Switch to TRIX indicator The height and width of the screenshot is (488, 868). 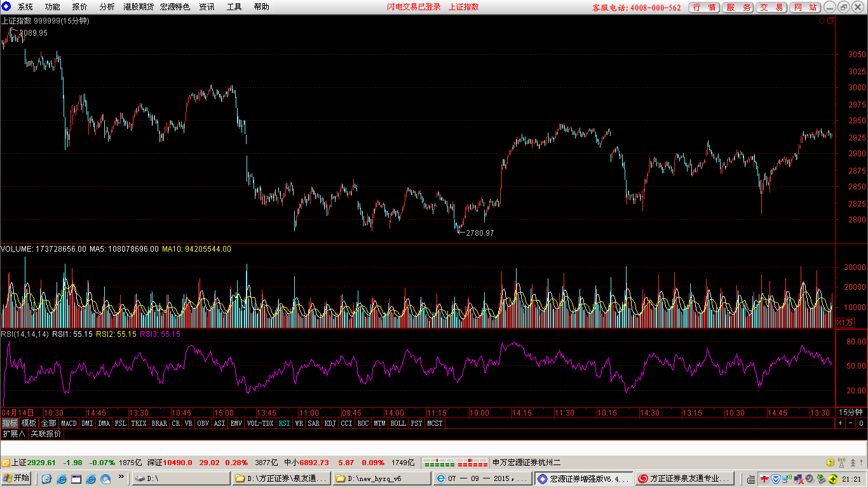coord(139,423)
